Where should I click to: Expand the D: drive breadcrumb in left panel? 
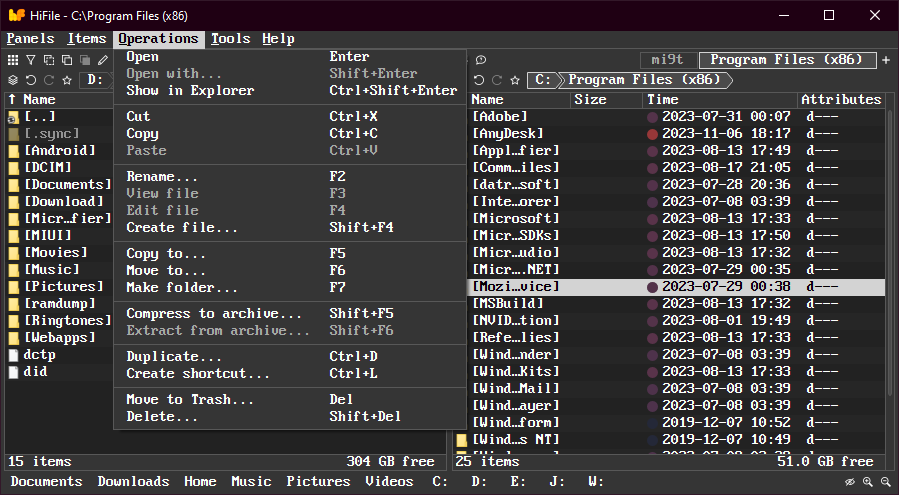coord(95,80)
